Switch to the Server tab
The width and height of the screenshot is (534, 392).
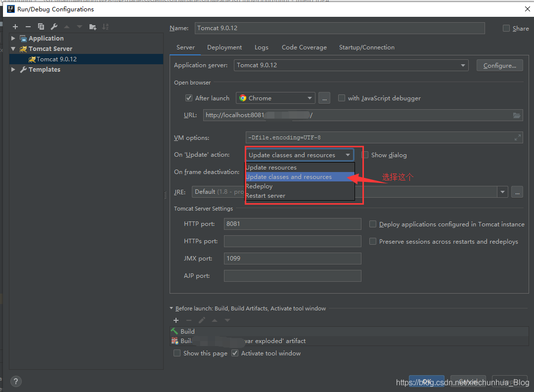(185, 47)
